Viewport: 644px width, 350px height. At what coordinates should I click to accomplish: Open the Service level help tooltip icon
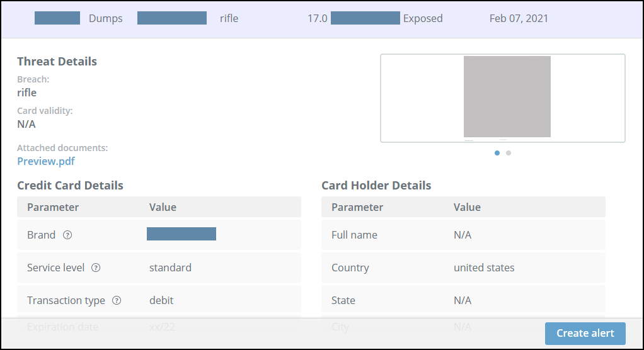(96, 268)
